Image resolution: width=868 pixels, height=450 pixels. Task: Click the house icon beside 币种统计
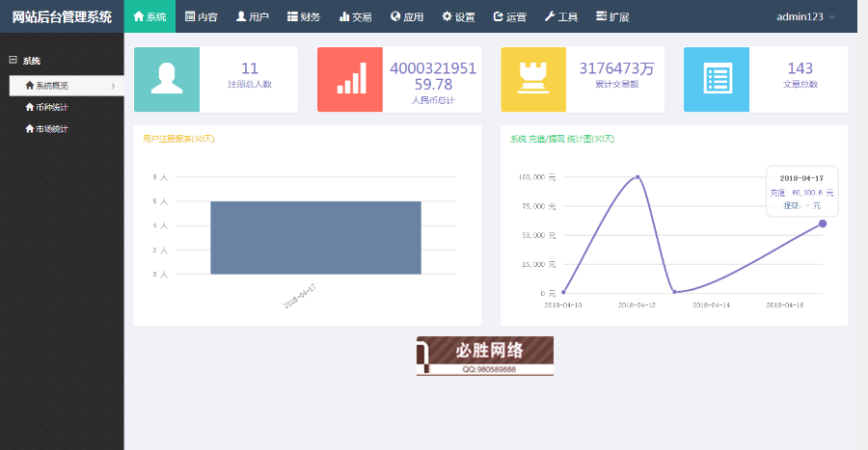coord(30,107)
